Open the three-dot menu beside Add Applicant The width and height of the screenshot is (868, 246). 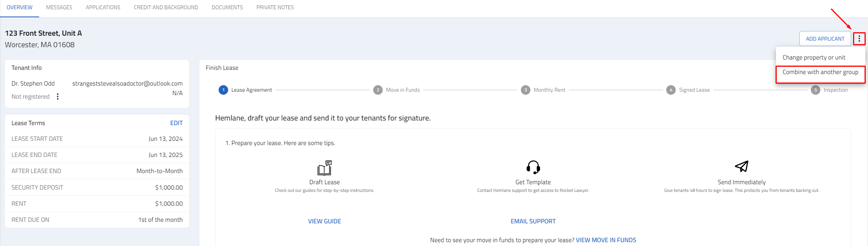pyautogui.click(x=859, y=39)
